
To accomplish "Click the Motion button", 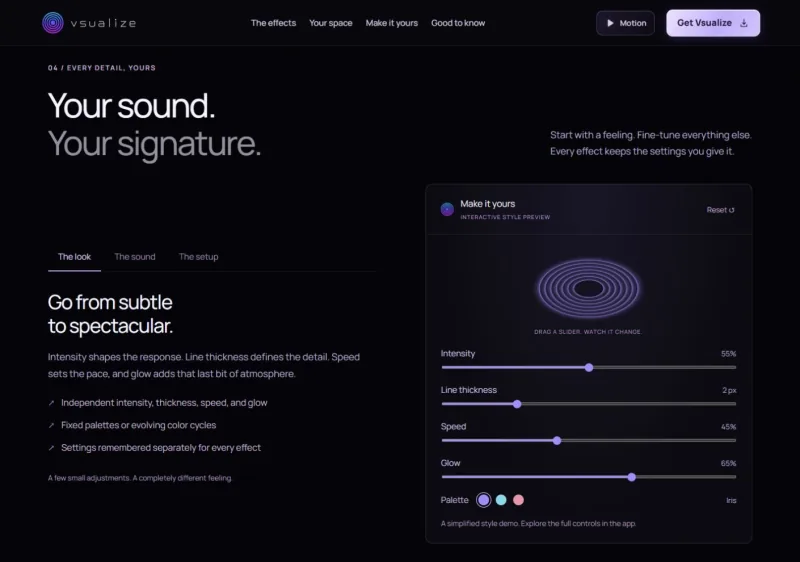I will 626,23.
